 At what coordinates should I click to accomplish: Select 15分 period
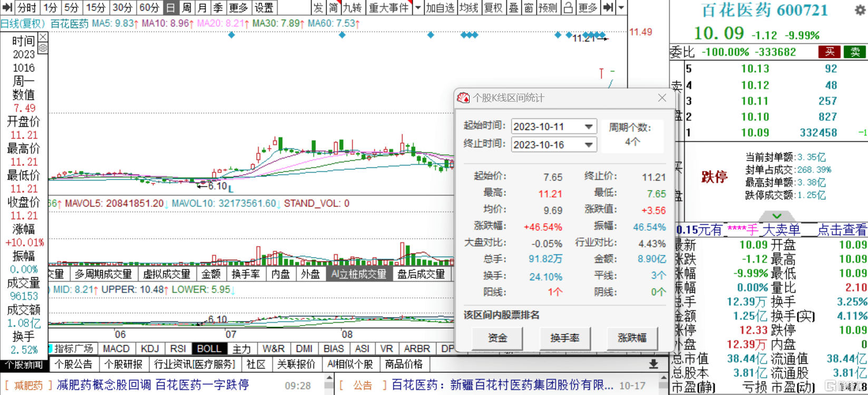pos(96,7)
